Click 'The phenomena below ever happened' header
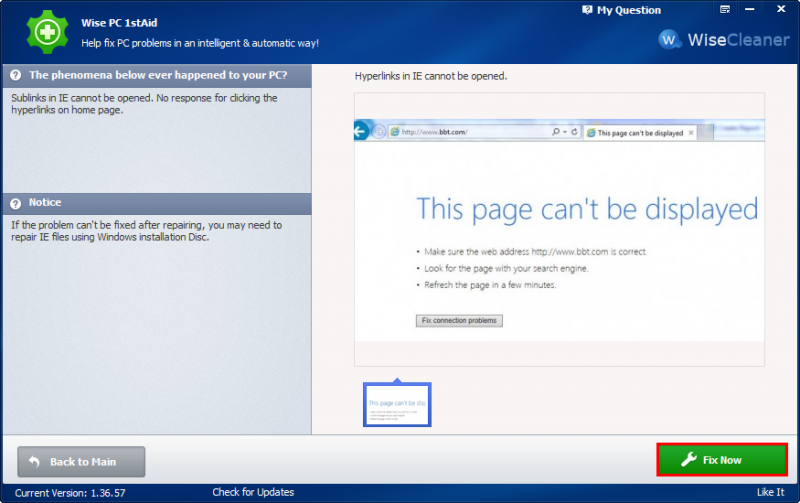Screen dimensions: 800x503 click(x=158, y=75)
